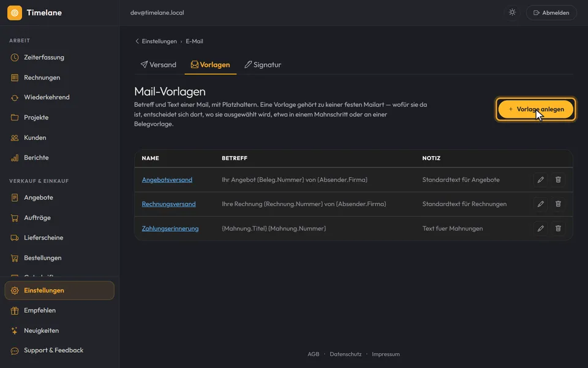Screen dimensions: 588x368
Task: Click subject 'Ihre Rechnung {Rechnung.Nummer} von {Absender.Firma}'
Action: tap(304, 204)
